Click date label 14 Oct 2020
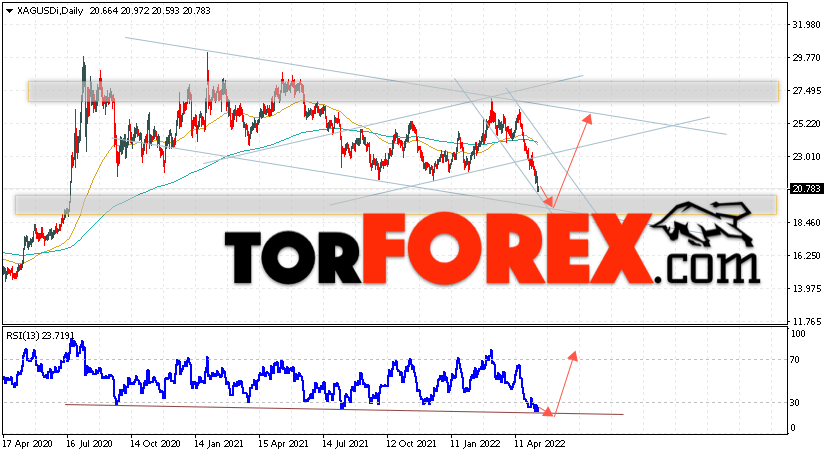828x455 pixels. 155,443
